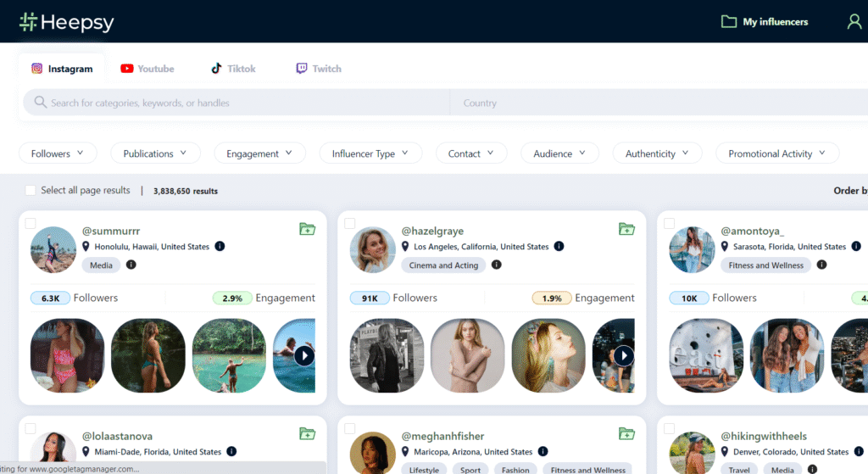Viewport: 868px width, 474px height.
Task: Click the Lifestyle tag on @meghanhfisher
Action: 424,470
